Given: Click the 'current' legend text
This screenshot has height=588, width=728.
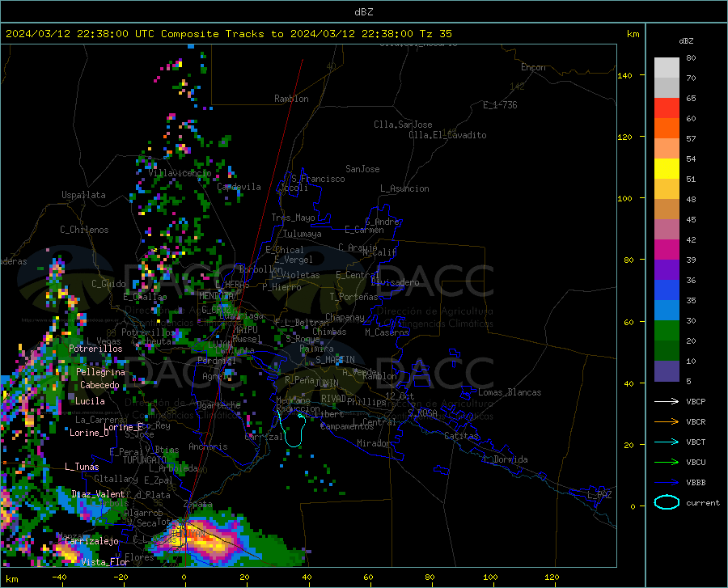Looking at the screenshot, I should coord(703,502).
